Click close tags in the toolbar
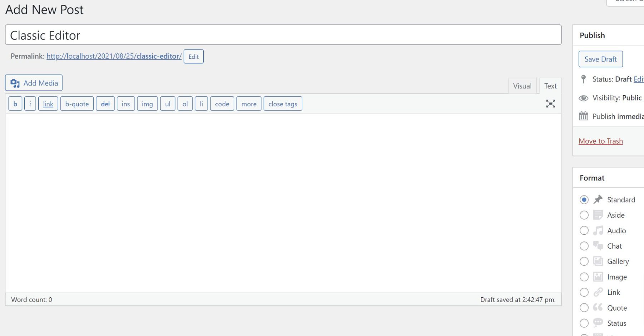 click(283, 104)
